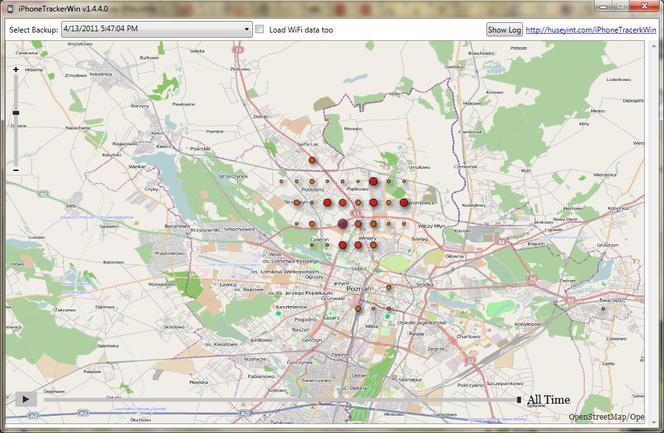Start timeline playback with the play button
Viewport: 664px width, 433px height.
point(26,399)
